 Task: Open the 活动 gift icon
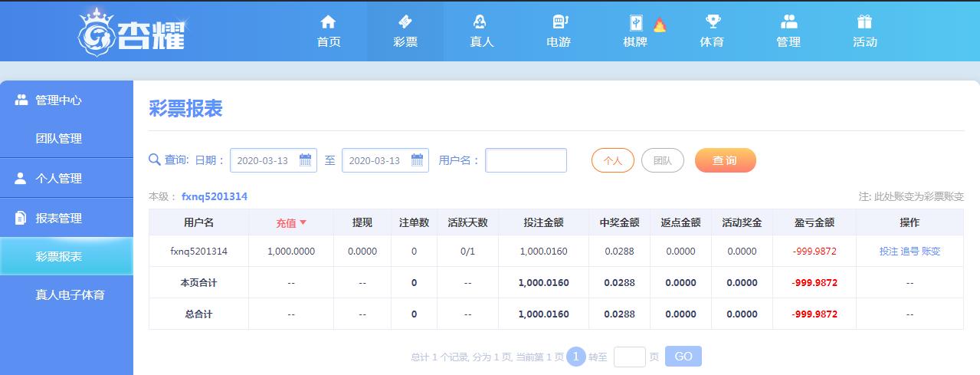point(865,21)
